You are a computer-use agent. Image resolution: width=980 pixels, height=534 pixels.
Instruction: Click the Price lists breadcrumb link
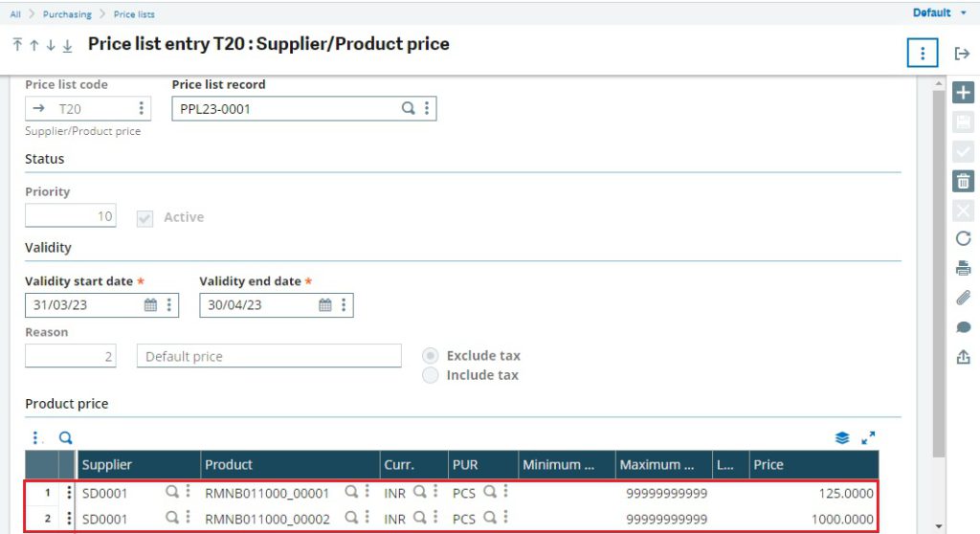134,13
